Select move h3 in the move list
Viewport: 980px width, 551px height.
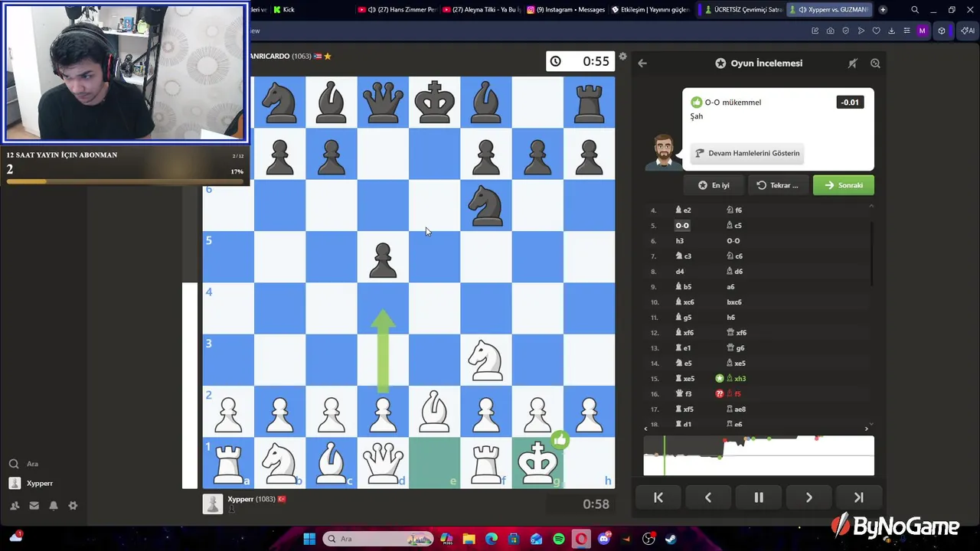(x=680, y=241)
